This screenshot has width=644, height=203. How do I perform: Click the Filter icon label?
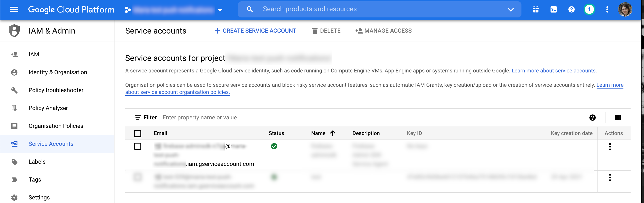click(146, 118)
